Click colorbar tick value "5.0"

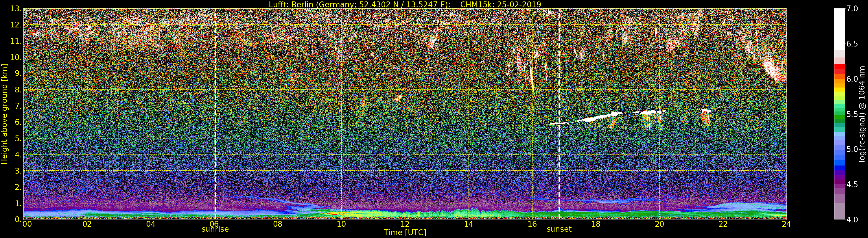pos(852,149)
